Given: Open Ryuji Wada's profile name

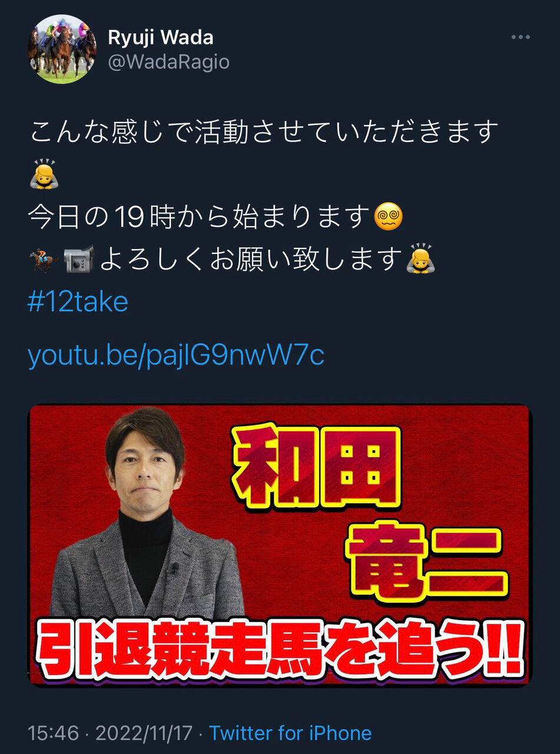Looking at the screenshot, I should tap(161, 38).
